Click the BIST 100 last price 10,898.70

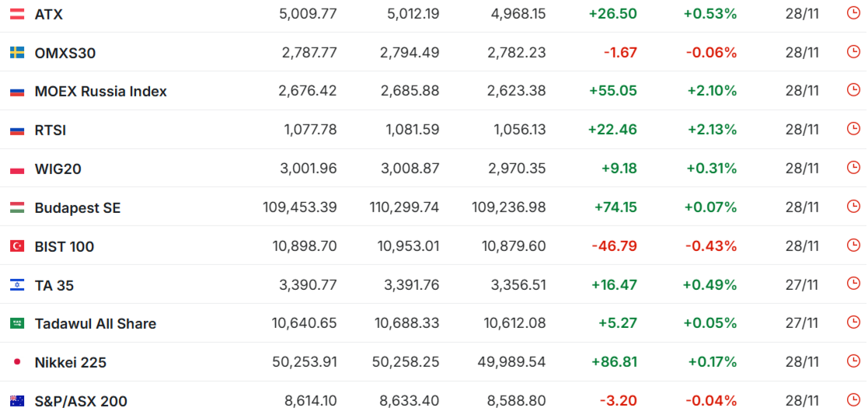click(304, 246)
